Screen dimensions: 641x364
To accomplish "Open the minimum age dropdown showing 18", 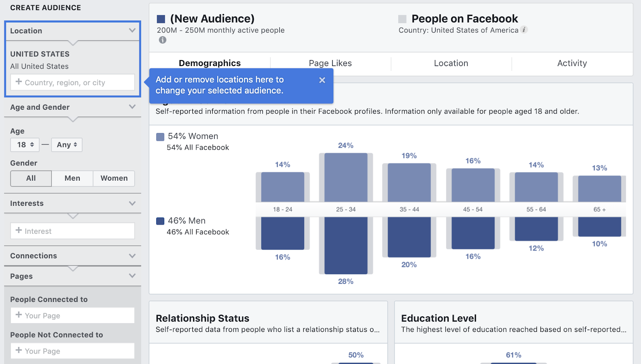I will (x=25, y=145).
